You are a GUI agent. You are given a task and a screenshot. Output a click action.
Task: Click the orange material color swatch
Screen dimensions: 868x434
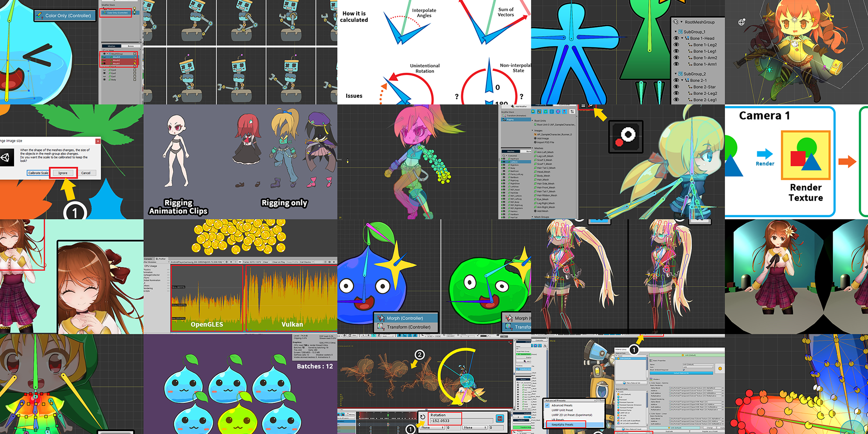coord(720,368)
